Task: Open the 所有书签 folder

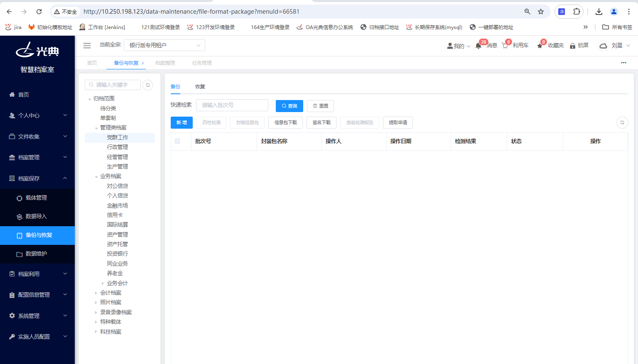Action: (617, 27)
